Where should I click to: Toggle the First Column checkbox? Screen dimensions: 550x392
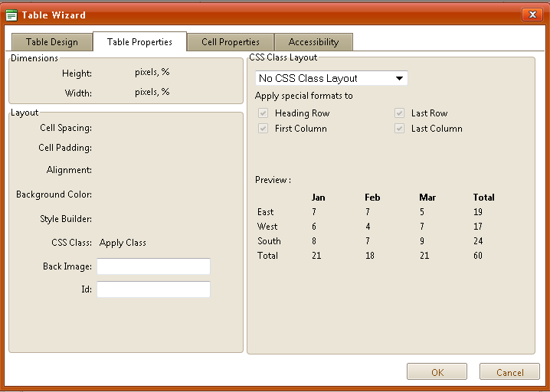tap(264, 129)
